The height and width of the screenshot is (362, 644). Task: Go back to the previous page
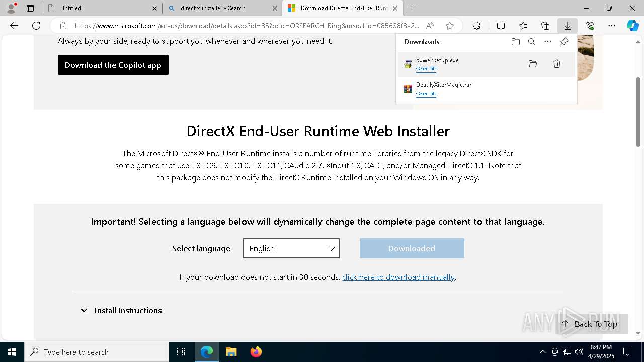pyautogui.click(x=14, y=26)
